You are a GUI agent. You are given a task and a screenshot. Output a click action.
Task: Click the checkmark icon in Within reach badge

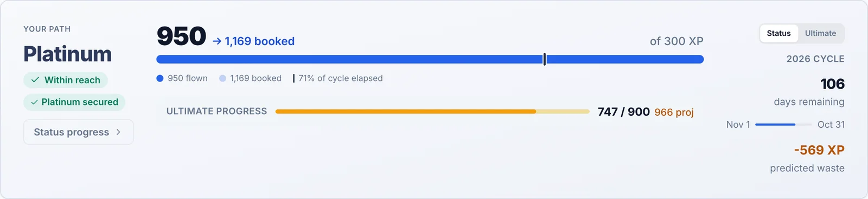tap(35, 80)
